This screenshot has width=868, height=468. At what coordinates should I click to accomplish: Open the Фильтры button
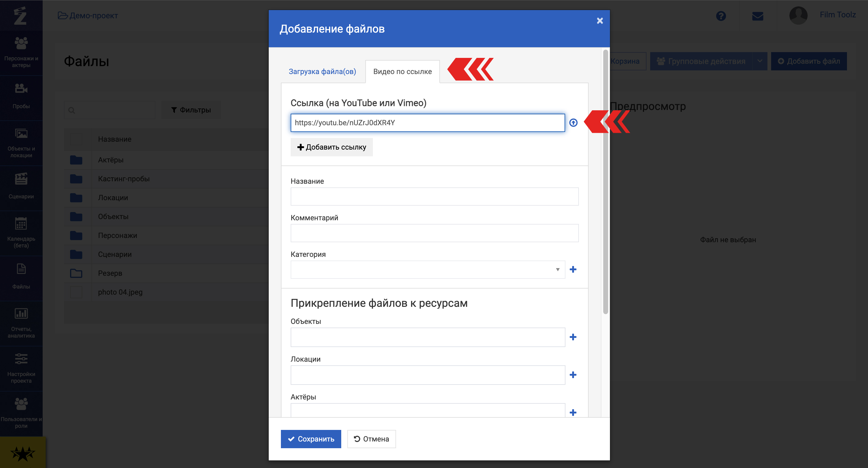(x=191, y=110)
